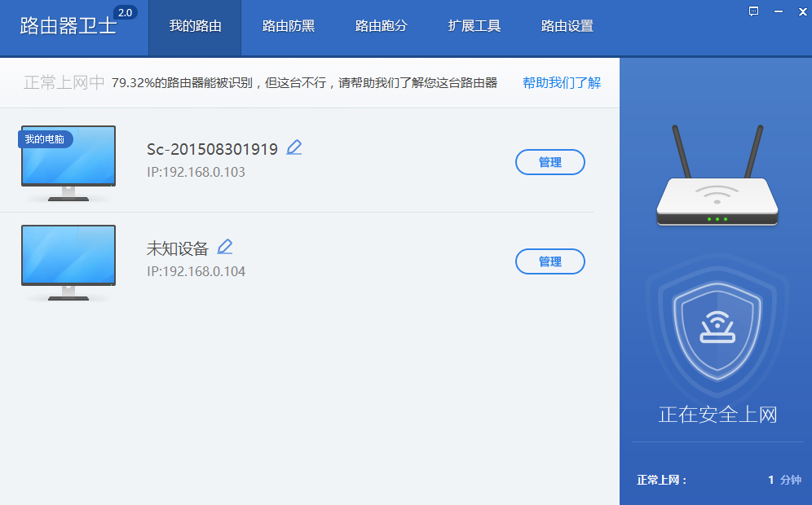
Task: Click 管理 for Sc-201508301919
Action: click(550, 162)
